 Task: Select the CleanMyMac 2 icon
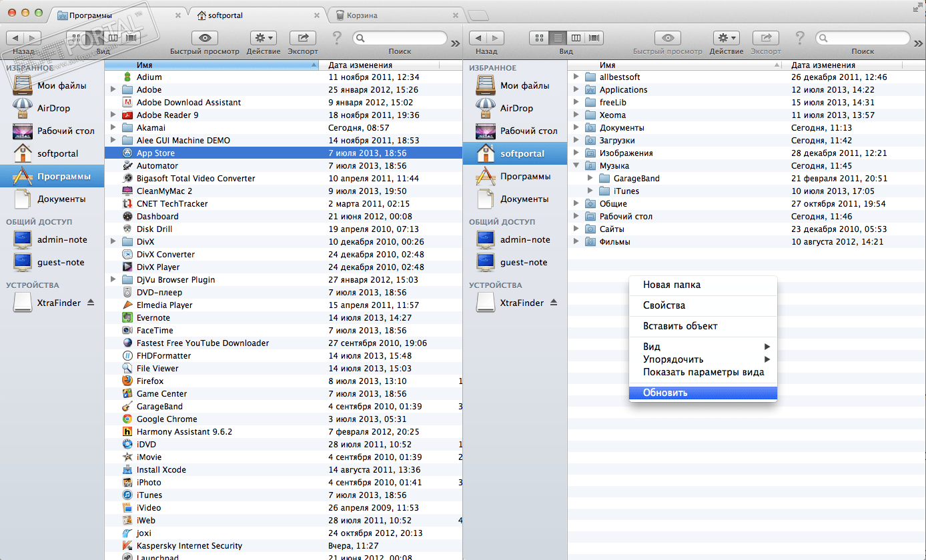[128, 191]
